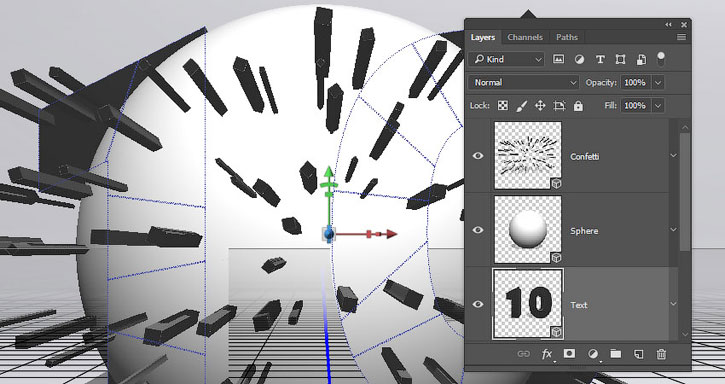Filter for shape layers icon
The image size is (725, 384).
621,59
